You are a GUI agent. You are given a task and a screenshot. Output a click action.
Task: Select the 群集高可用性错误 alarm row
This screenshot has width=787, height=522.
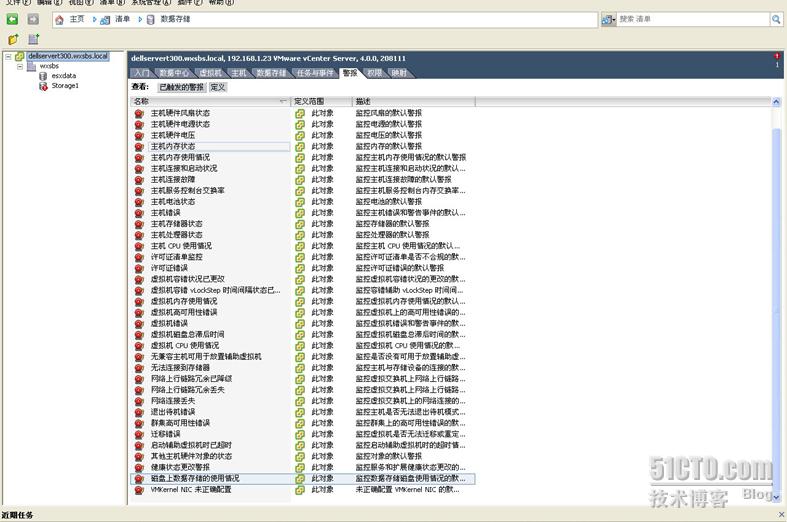tap(302, 423)
